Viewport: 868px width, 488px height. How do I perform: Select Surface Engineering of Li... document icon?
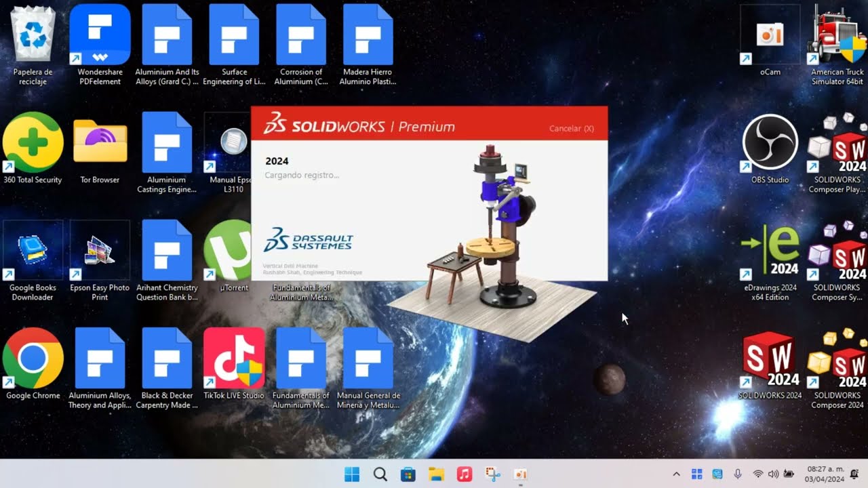(x=234, y=45)
